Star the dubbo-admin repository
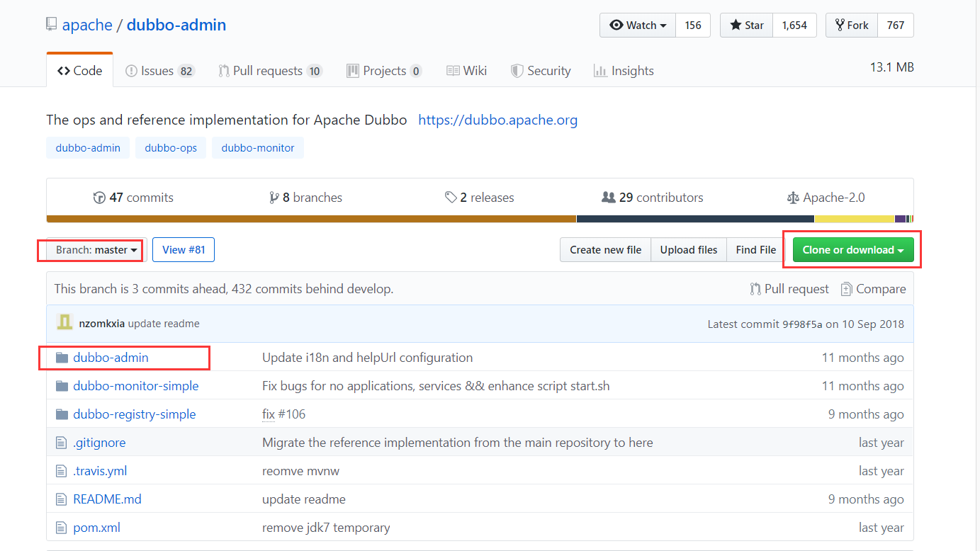Image resolution: width=980 pixels, height=551 pixels. click(x=746, y=25)
